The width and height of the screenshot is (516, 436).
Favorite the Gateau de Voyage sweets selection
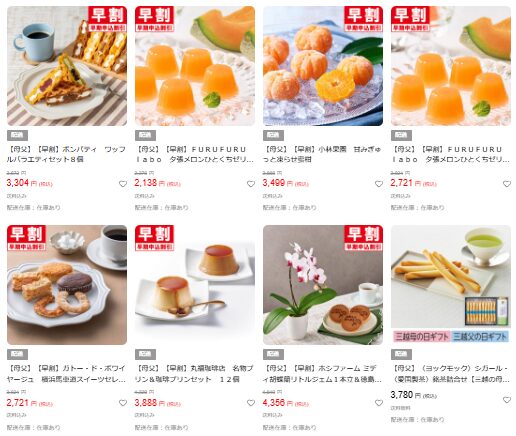pyautogui.click(x=123, y=403)
